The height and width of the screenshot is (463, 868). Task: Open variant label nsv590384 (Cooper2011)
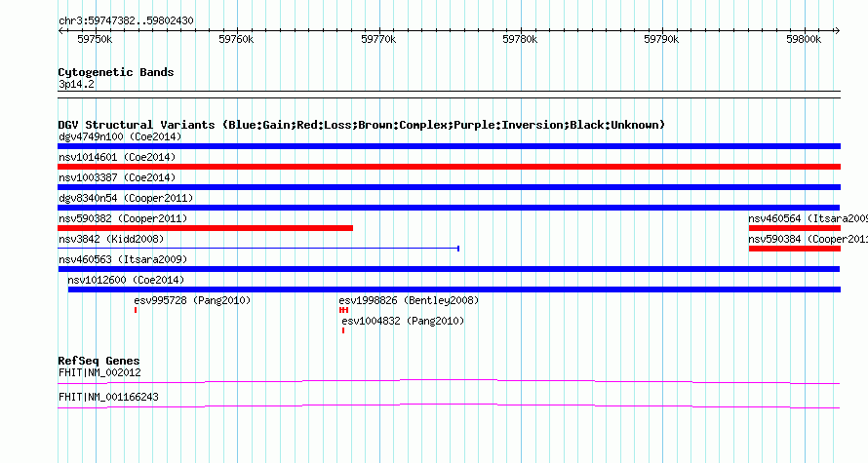809,239
